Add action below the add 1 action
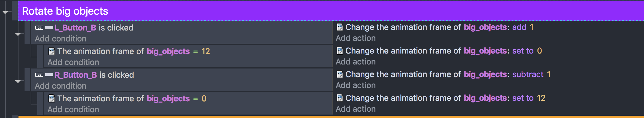 coord(356,38)
